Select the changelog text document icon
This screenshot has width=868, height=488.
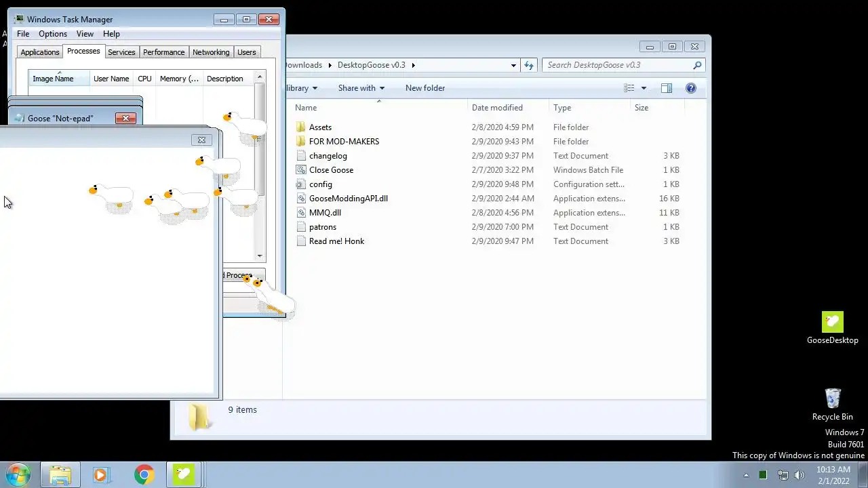[301, 156]
